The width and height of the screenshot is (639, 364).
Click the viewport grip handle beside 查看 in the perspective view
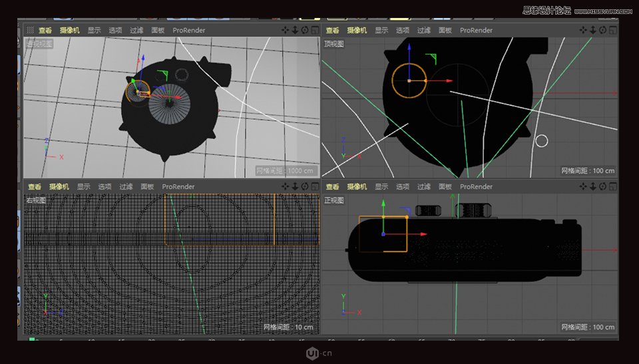coord(29,30)
